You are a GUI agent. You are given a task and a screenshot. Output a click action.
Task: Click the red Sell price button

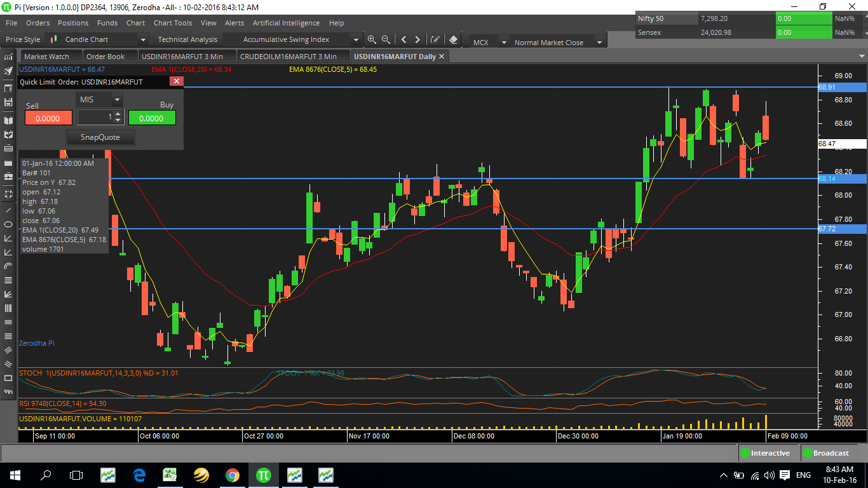(x=48, y=118)
